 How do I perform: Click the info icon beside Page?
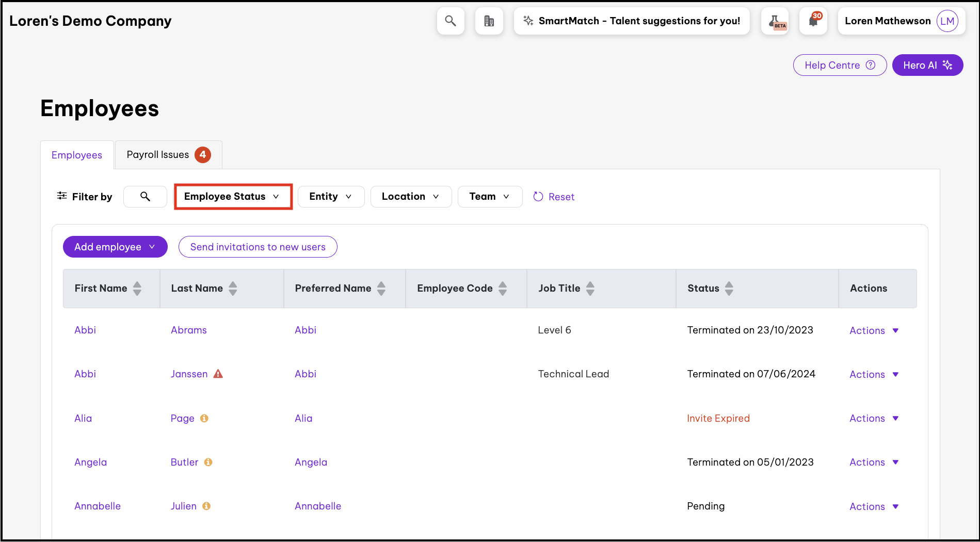coord(204,418)
